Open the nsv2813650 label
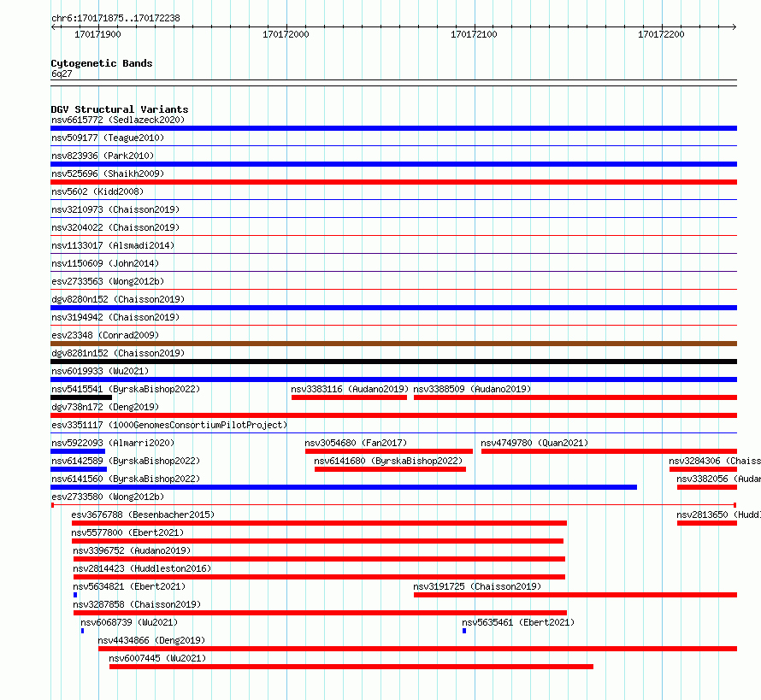The width and height of the screenshot is (761, 700). (x=719, y=515)
